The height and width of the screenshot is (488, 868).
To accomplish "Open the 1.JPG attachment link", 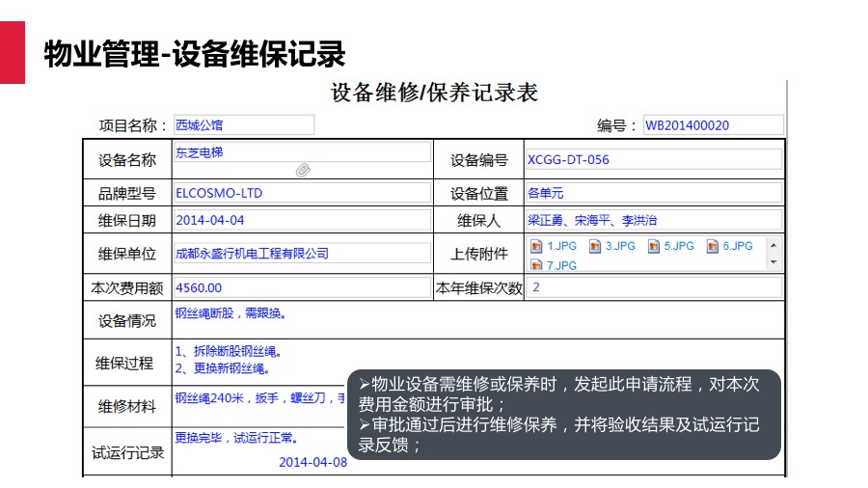I will tap(561, 246).
